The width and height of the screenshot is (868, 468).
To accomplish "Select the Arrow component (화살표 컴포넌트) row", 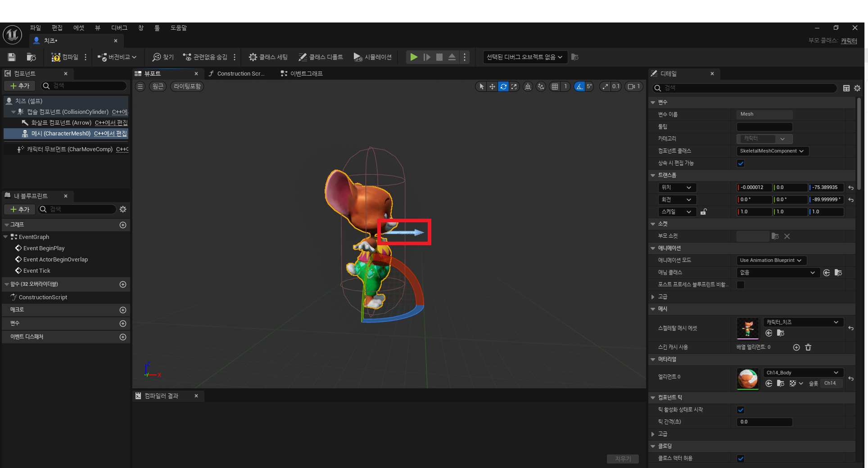I will (66, 123).
